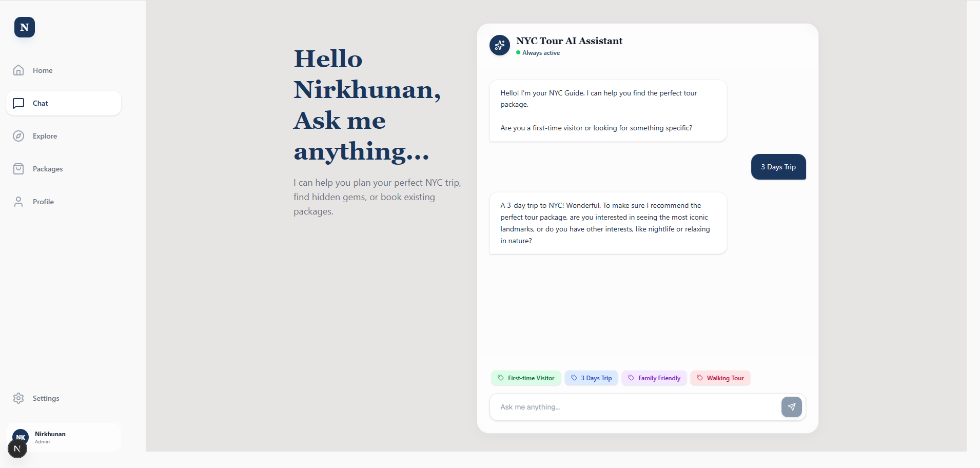The height and width of the screenshot is (468, 980).
Task: Select the Profile person icon
Action: click(x=18, y=202)
